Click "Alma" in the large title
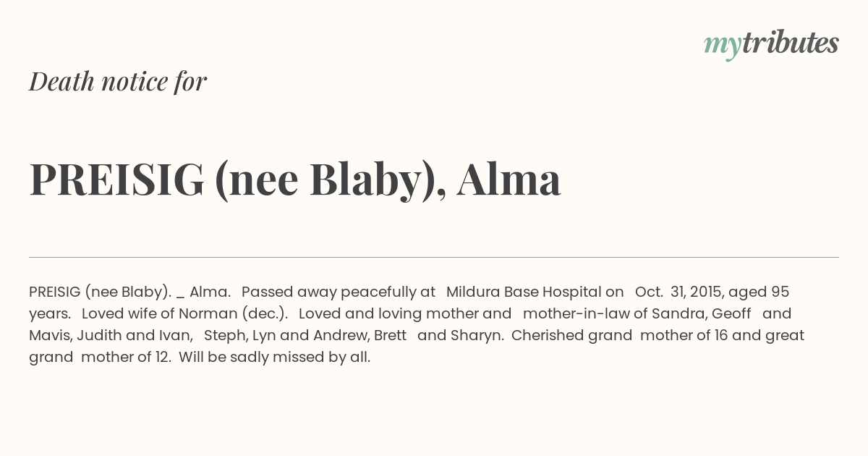The image size is (868, 456). click(509, 180)
